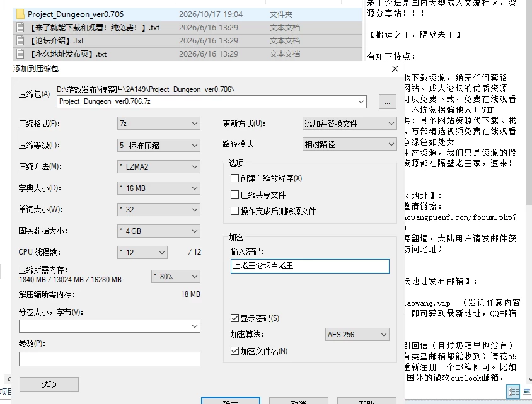This screenshot has height=404, width=532.
Task: Open the CPU 线程数 12 dropdown
Action: (142, 252)
